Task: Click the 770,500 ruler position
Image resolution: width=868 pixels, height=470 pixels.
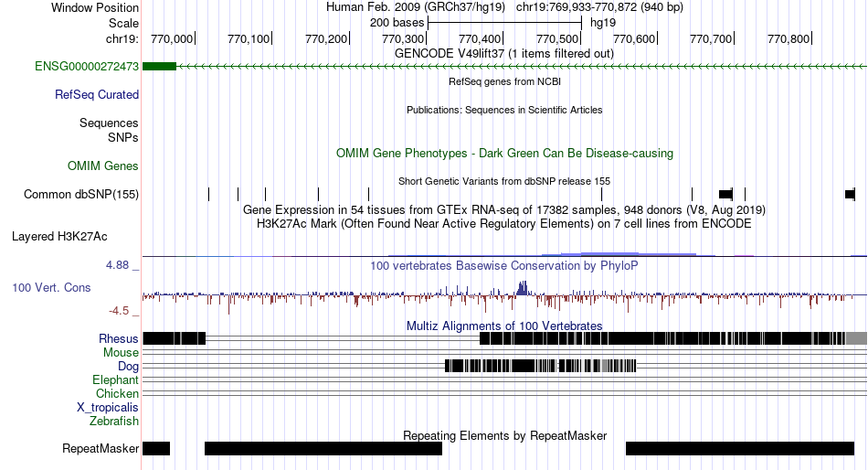Action: 558,38
